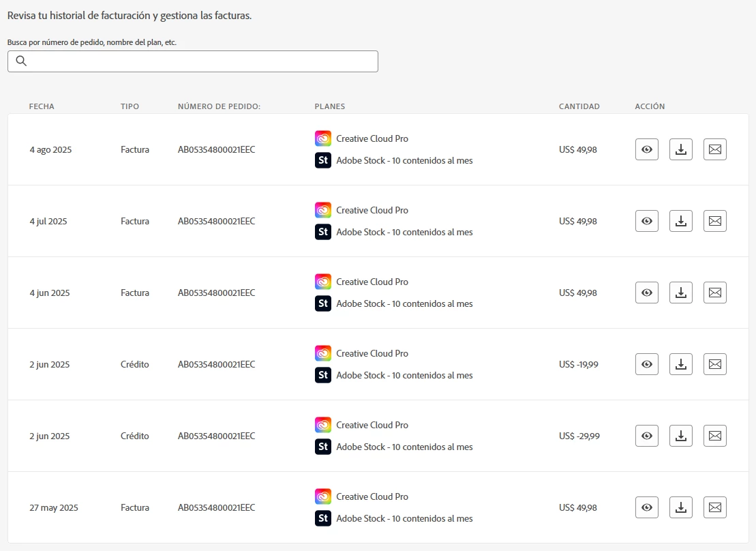Click amount 'US$ -29,99'
756x551 pixels.
pyautogui.click(x=579, y=436)
